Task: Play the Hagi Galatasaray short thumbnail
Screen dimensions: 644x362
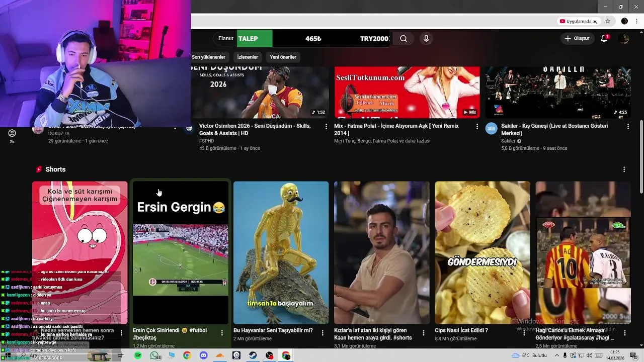Action: pyautogui.click(x=583, y=252)
